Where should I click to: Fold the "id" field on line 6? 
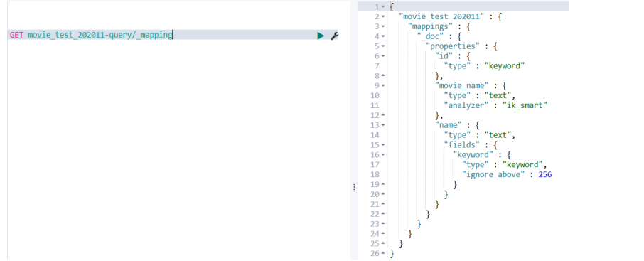pyautogui.click(x=383, y=56)
